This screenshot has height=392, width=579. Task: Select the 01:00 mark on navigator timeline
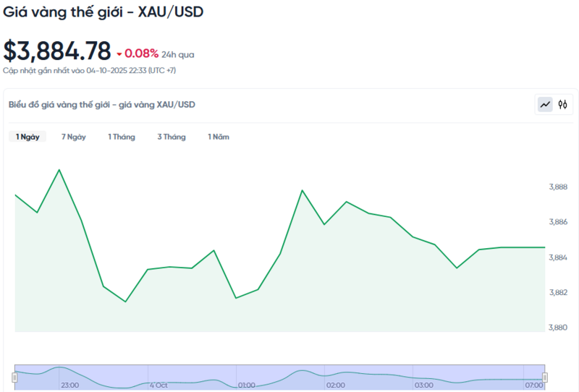[x=246, y=385]
